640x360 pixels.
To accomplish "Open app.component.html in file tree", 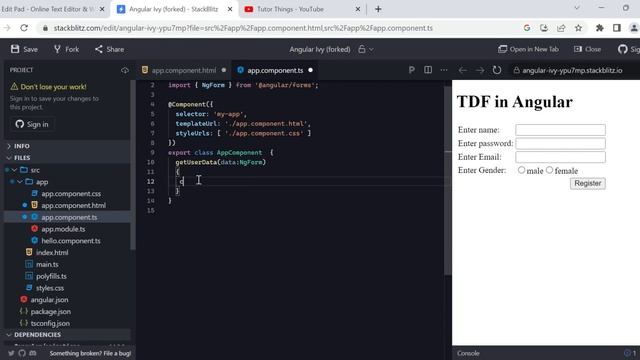I will (x=73, y=205).
